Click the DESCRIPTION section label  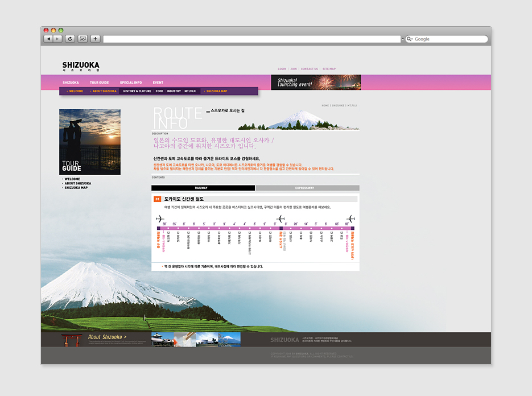click(x=160, y=134)
